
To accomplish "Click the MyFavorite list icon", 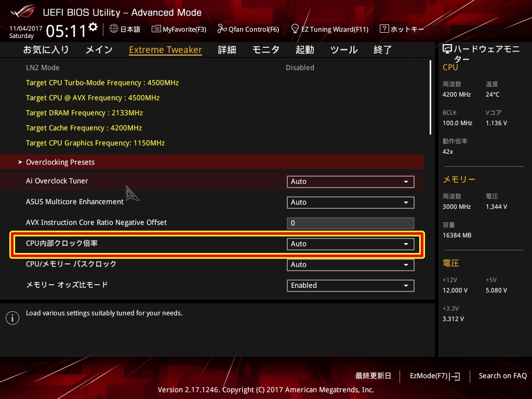I will point(156,29).
